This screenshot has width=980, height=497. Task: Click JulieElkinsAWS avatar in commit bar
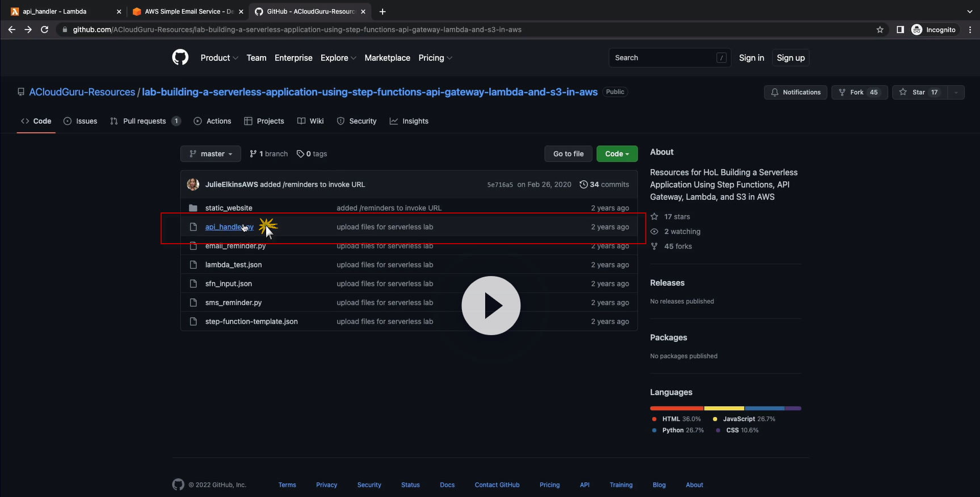(x=194, y=184)
